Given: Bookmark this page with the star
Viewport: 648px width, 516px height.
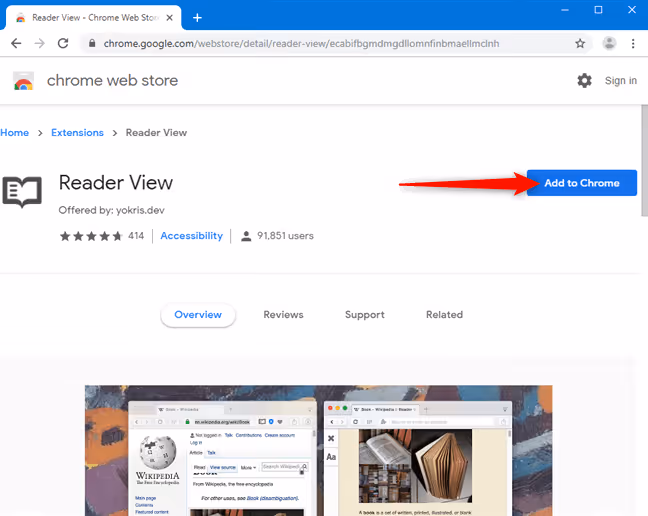Looking at the screenshot, I should 580,43.
